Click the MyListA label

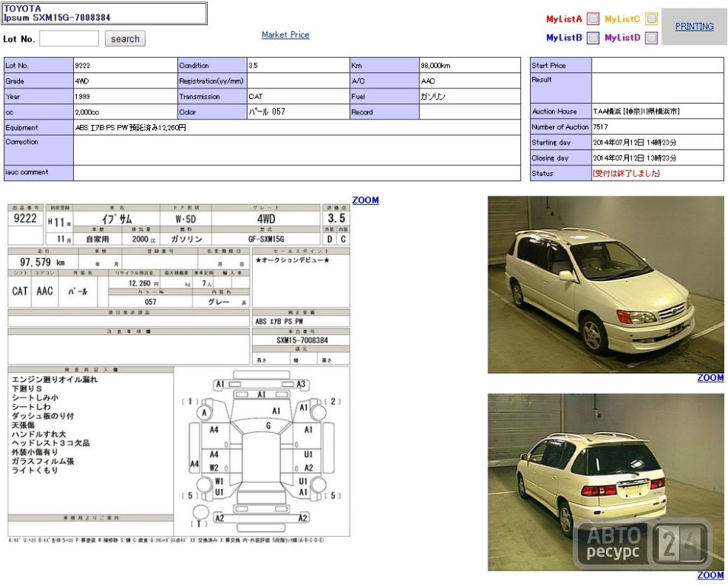tap(564, 19)
